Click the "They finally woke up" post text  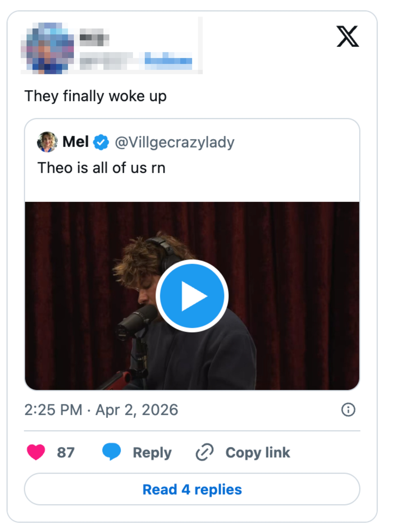(x=95, y=96)
